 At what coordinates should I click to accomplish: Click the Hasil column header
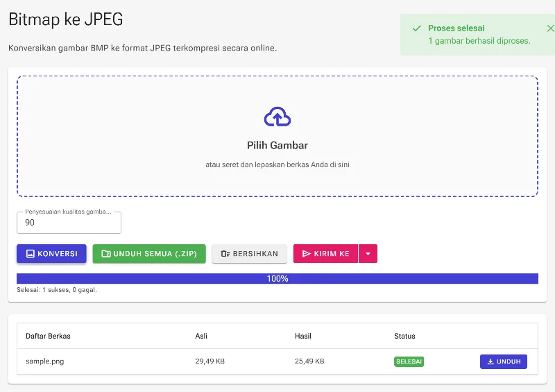(303, 336)
